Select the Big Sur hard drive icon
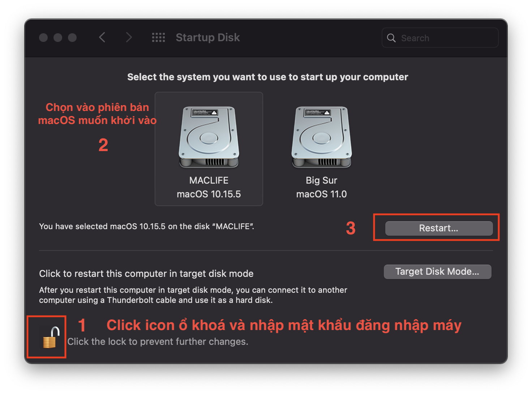This screenshot has height=394, width=532. tap(321, 137)
